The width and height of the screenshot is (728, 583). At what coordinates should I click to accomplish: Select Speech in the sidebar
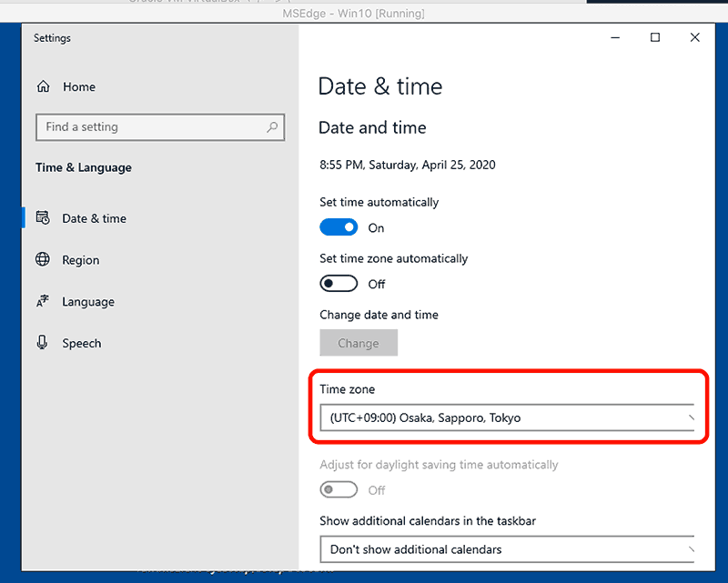coord(82,343)
